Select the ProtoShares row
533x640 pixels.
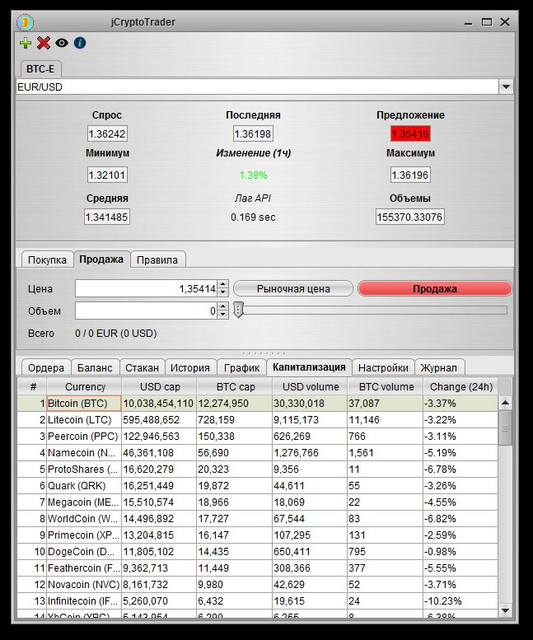tap(258, 469)
